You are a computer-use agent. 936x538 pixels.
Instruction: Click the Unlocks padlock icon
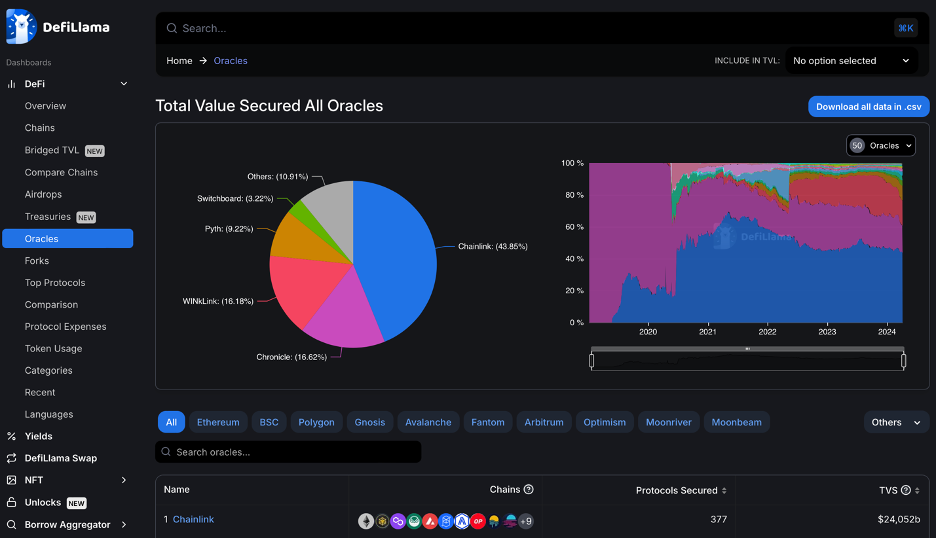(11, 502)
